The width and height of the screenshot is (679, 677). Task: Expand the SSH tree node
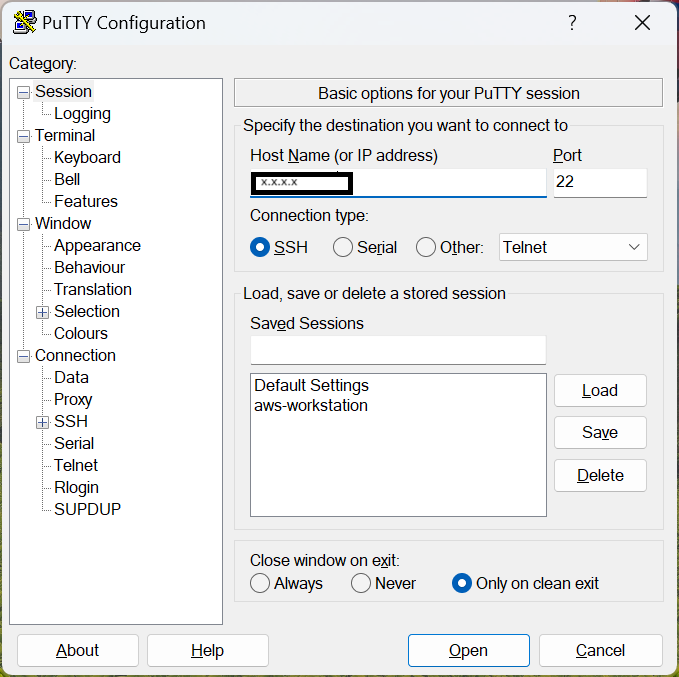point(43,422)
